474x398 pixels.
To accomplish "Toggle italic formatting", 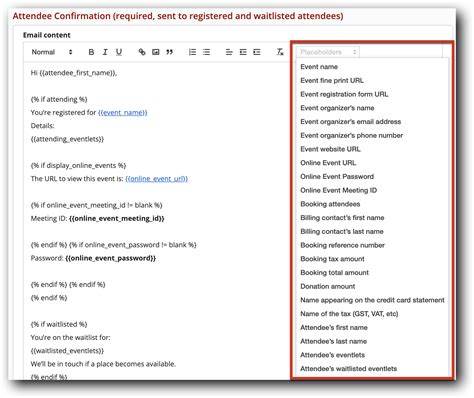I will [x=105, y=52].
